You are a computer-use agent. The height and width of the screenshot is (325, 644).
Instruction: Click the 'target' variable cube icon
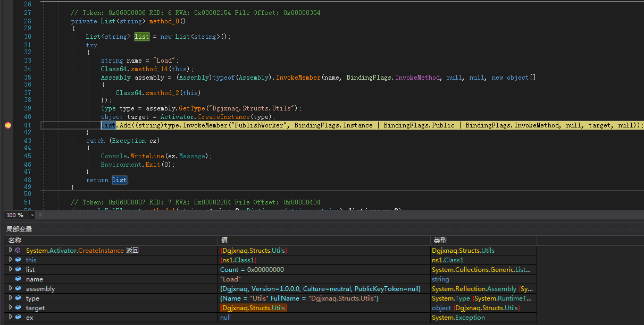tap(18, 307)
